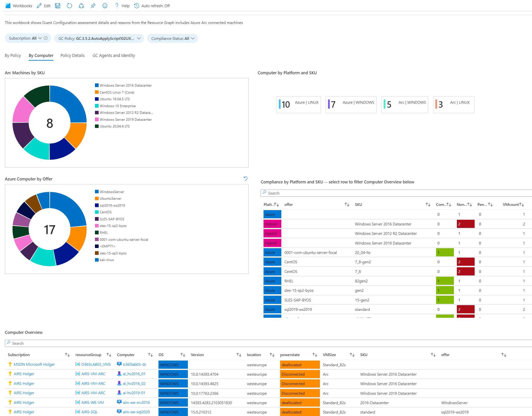The image size is (532, 416).
Task: Open the AIRS-WE-VM resource group link
Action: (x=93, y=402)
